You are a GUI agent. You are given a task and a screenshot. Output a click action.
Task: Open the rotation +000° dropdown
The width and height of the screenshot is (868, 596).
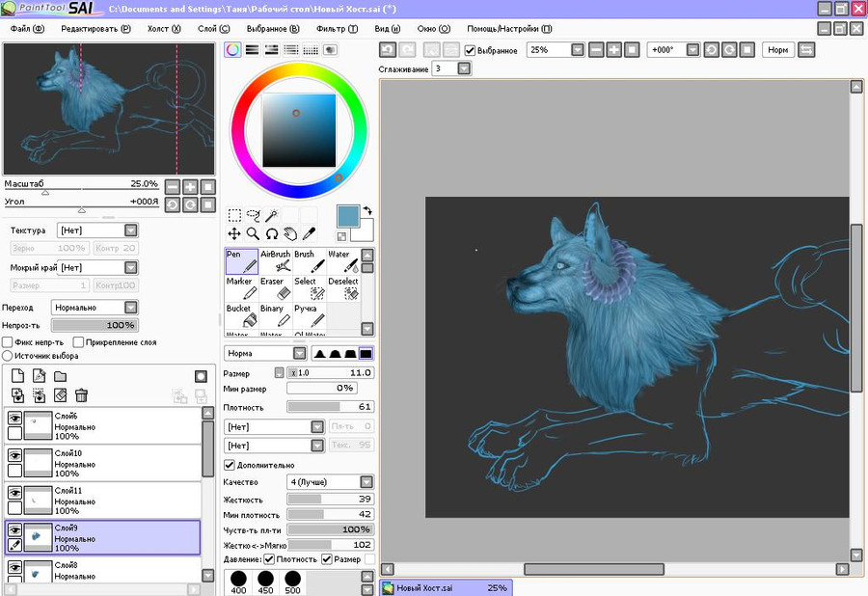[692, 50]
